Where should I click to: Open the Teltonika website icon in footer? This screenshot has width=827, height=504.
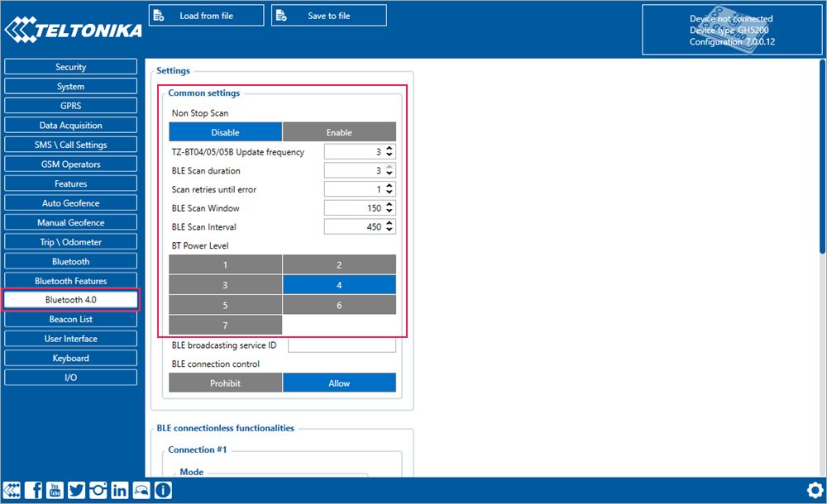(12, 490)
